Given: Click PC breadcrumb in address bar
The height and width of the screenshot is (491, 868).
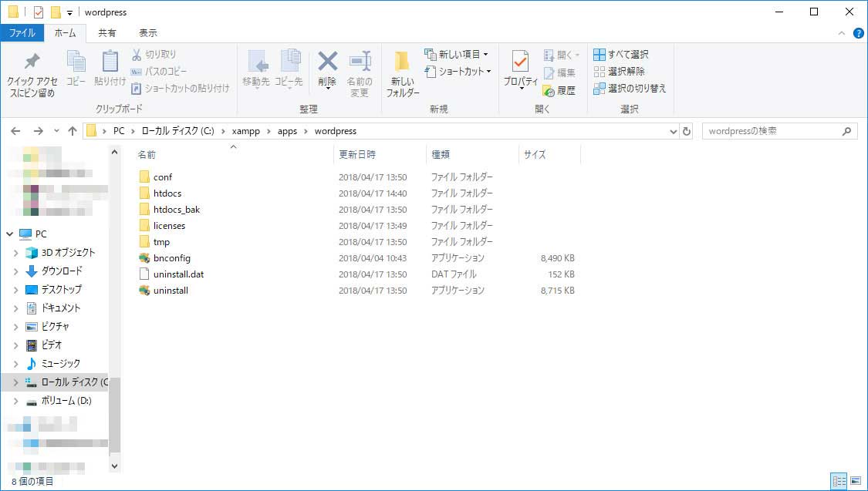Looking at the screenshot, I should click(119, 131).
